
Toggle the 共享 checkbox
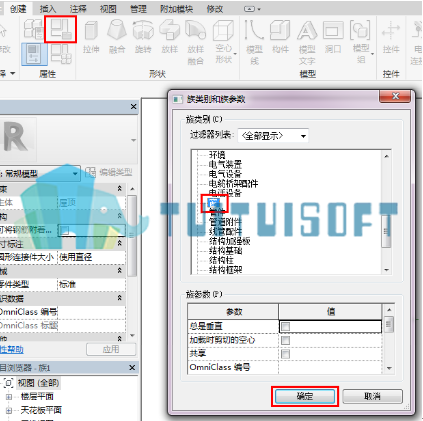(x=285, y=354)
